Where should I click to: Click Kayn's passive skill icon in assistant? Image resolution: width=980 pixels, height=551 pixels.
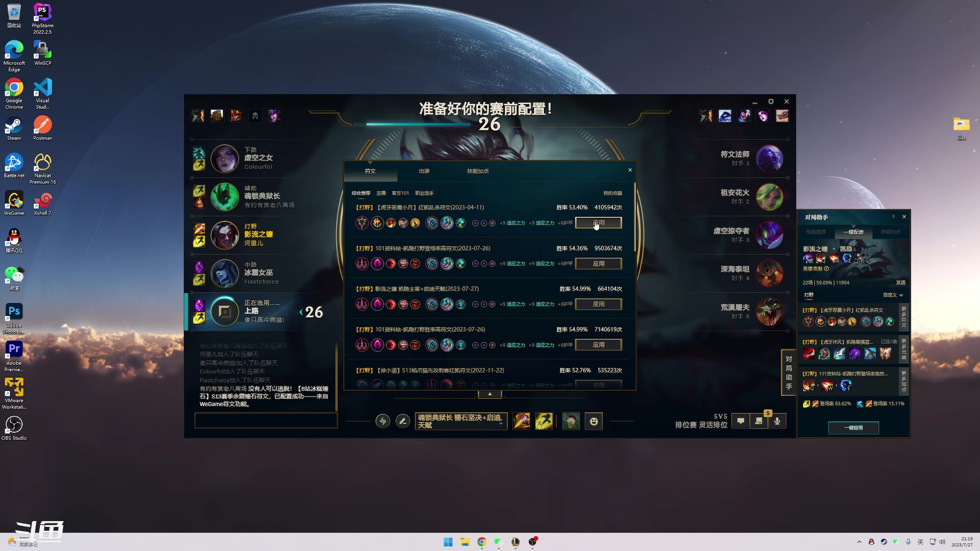808,259
